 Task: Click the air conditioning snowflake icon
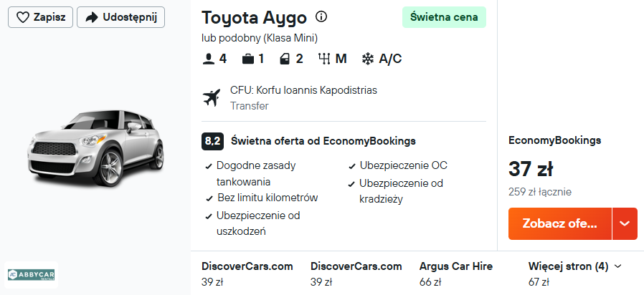pyautogui.click(x=368, y=59)
